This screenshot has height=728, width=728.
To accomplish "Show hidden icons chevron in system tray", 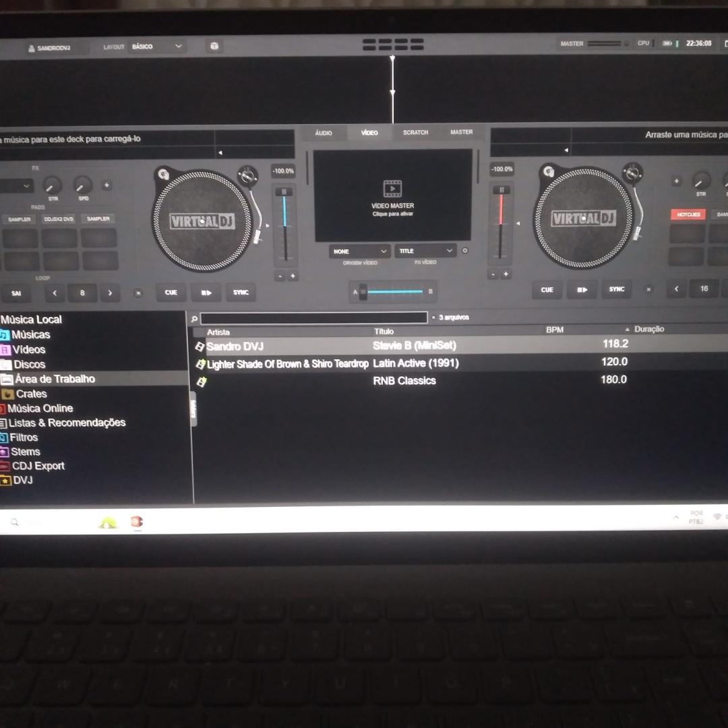I will [x=676, y=517].
